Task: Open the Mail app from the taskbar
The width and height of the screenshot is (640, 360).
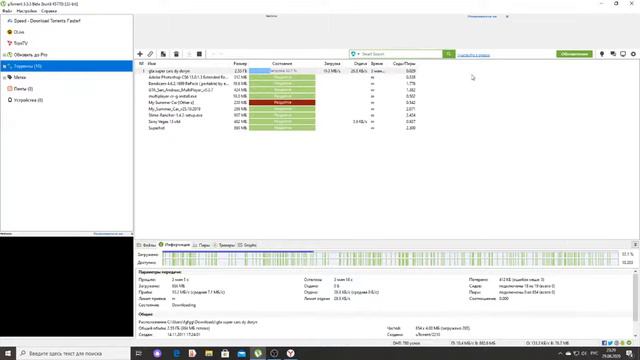Action: pyautogui.click(x=242, y=353)
